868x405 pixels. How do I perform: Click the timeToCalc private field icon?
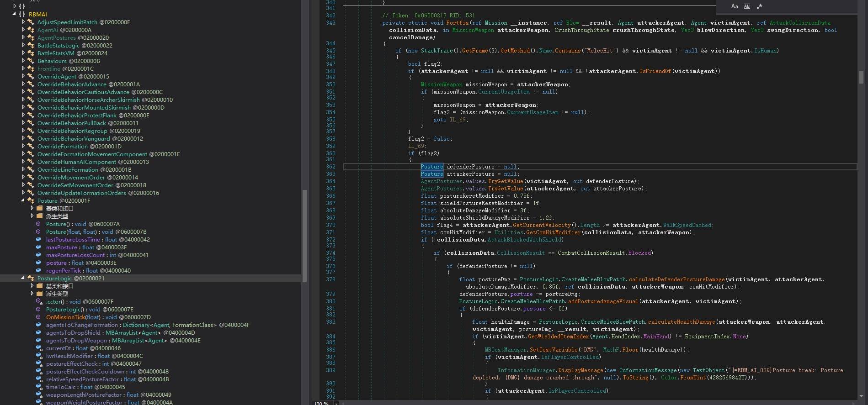pyautogui.click(x=39, y=387)
